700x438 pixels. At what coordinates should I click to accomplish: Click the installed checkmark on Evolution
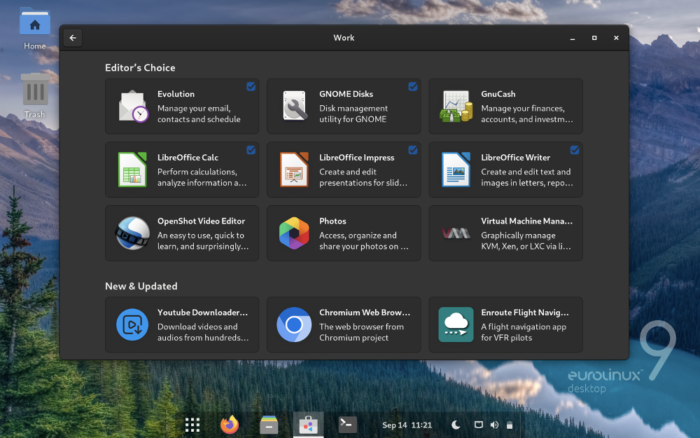(x=251, y=87)
